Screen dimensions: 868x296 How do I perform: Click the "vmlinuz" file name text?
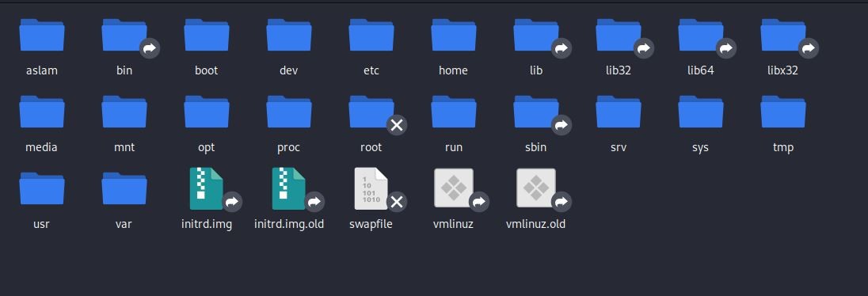pos(453,225)
